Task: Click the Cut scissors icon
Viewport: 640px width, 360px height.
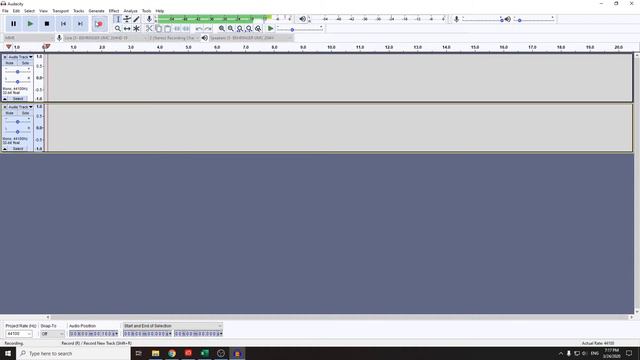Action: tap(149, 29)
